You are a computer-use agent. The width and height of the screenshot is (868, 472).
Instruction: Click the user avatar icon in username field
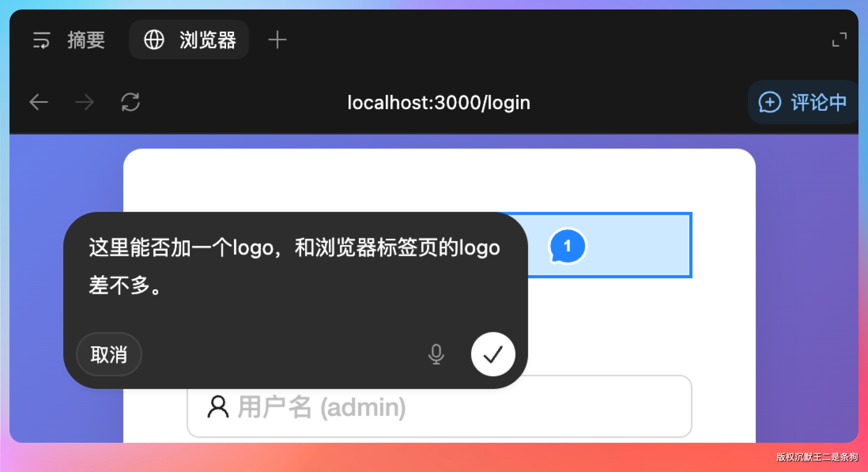click(218, 407)
